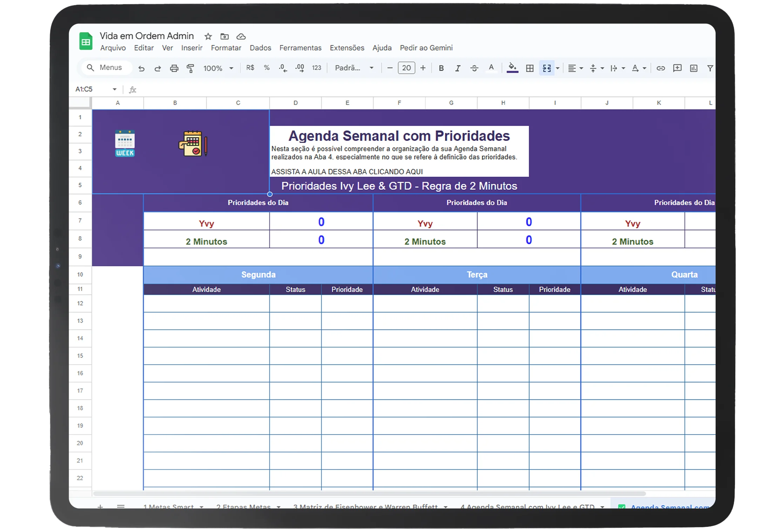Image resolution: width=784 pixels, height=532 pixels.
Task: Click the insert link icon
Action: pyautogui.click(x=661, y=68)
